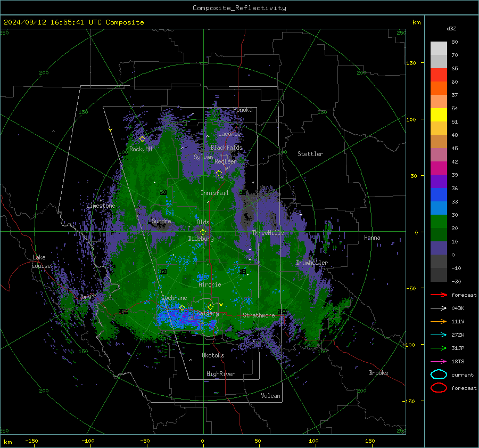Click the Innisfail label
The image size is (479, 448).
214,193
